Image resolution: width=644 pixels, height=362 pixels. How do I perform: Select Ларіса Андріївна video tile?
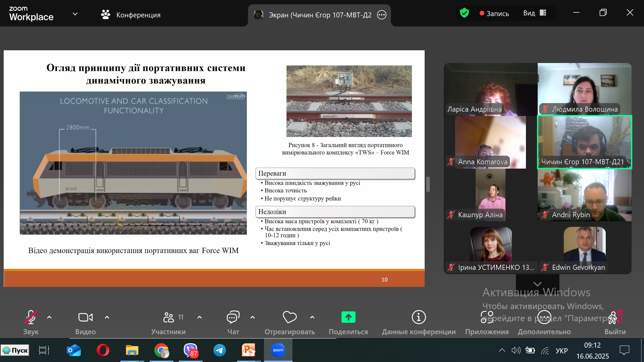pos(491,89)
